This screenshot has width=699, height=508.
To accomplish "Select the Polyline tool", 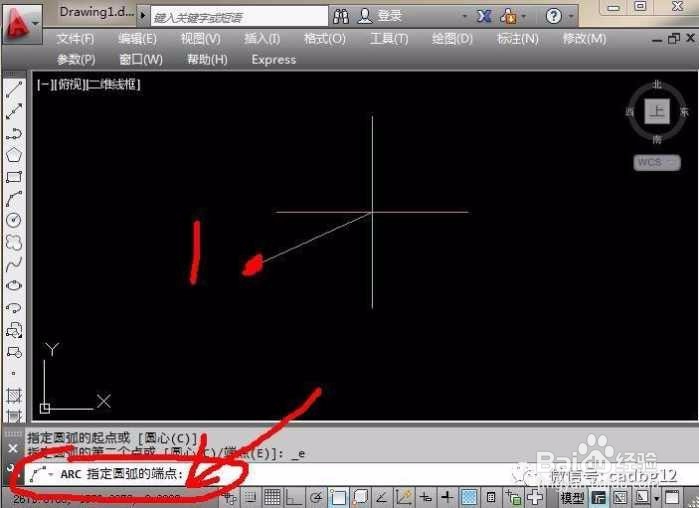I will point(14,133).
